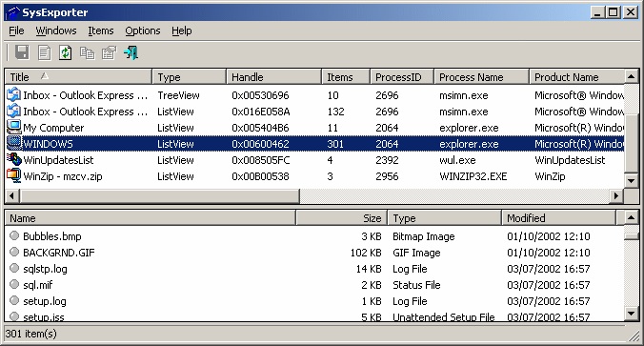Select the WinUpdatesList row icon

pos(14,160)
